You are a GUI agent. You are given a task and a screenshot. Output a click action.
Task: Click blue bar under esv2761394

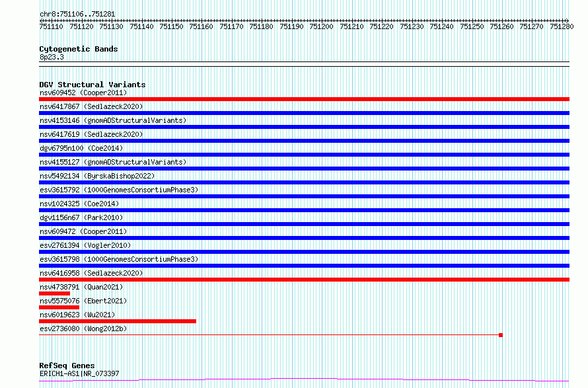304,252
